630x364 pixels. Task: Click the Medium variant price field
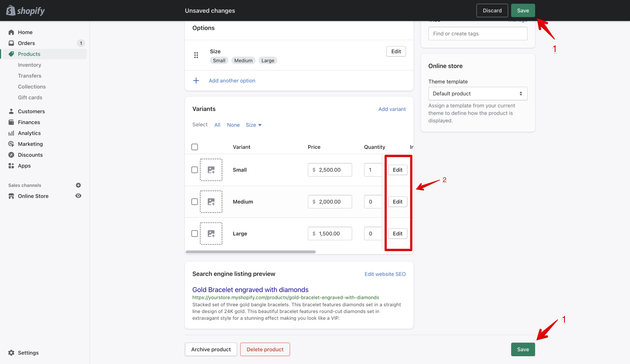pos(330,202)
